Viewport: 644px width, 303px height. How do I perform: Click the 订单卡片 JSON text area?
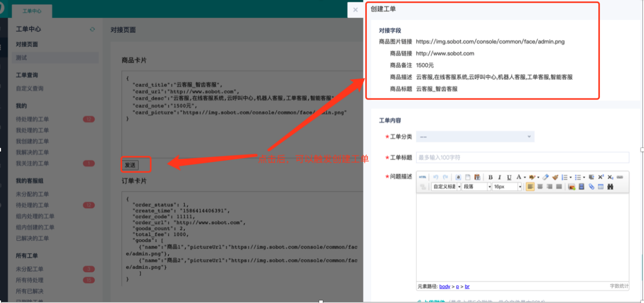click(x=242, y=240)
